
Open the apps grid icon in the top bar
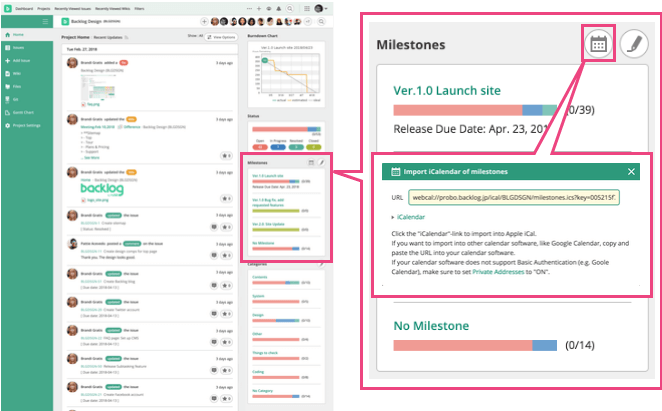click(x=307, y=8)
